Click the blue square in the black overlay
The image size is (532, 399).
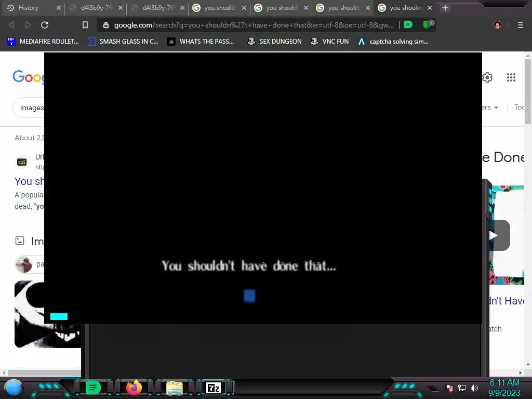coord(249,296)
